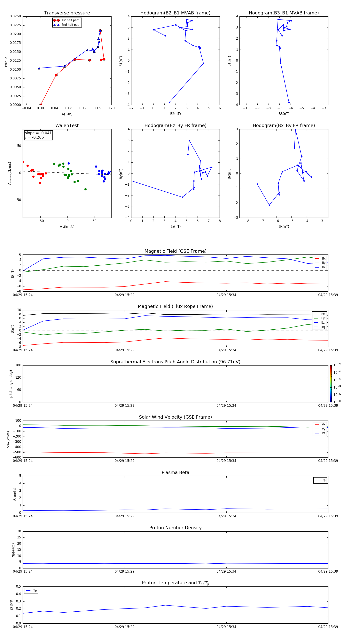This screenshot has width=351, height=644.
Task: Click the "B2(nT)" x-axis label
Action: pyautogui.click(x=175, y=114)
